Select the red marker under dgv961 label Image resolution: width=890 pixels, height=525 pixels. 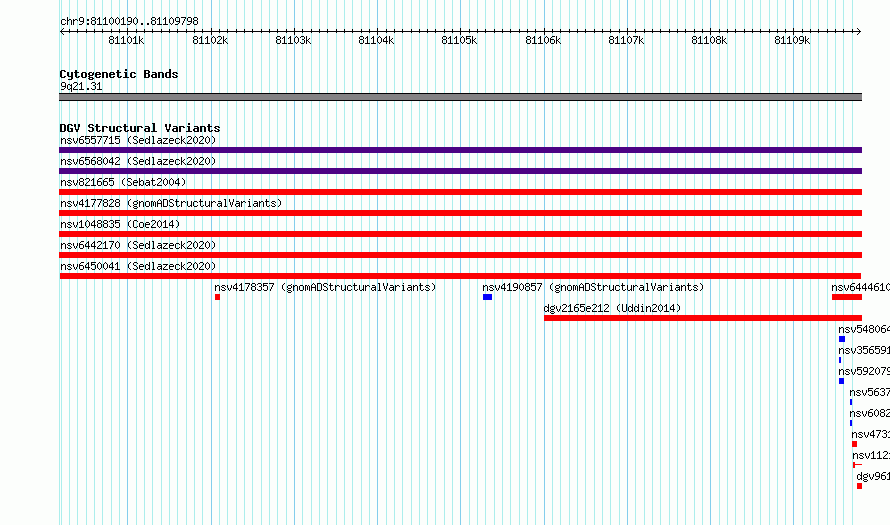coord(859,486)
